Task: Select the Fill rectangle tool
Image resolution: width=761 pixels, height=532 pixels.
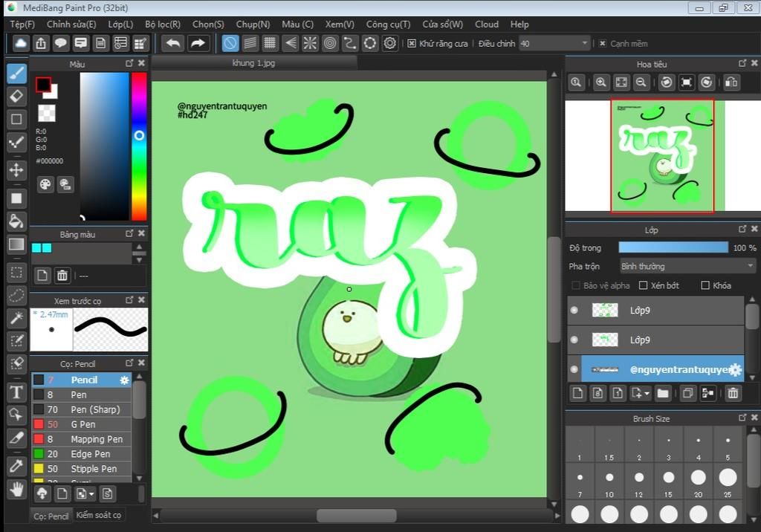Action: pyautogui.click(x=16, y=198)
